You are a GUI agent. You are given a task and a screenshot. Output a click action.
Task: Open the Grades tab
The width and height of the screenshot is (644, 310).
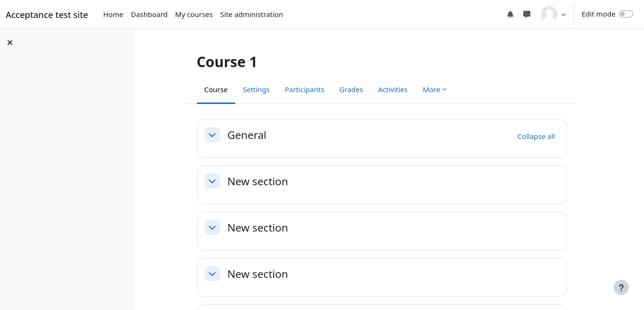click(x=351, y=90)
